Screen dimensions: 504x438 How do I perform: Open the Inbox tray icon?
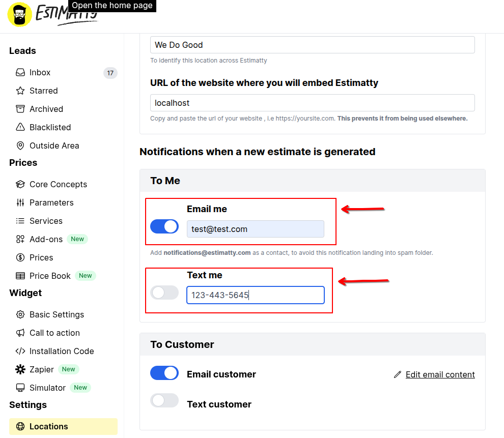(x=20, y=72)
